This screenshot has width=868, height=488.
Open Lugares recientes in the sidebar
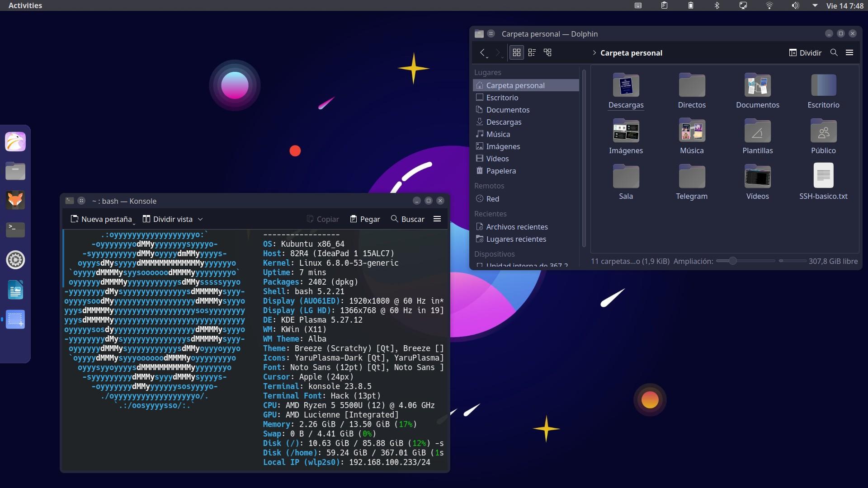526,239
